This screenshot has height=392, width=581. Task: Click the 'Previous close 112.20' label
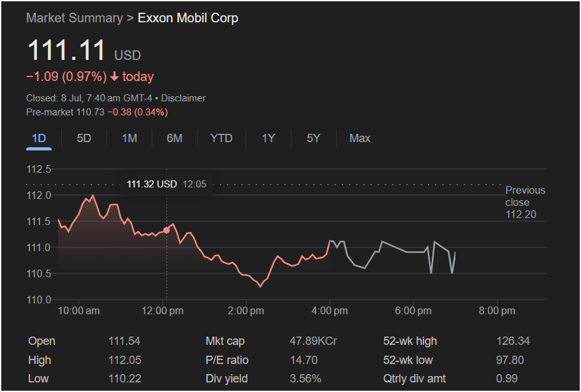click(x=526, y=202)
